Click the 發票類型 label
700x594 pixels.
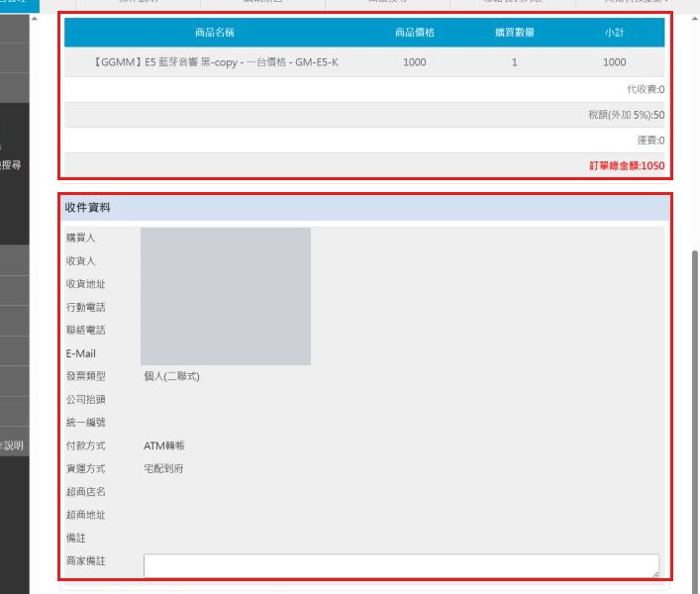[x=85, y=376]
